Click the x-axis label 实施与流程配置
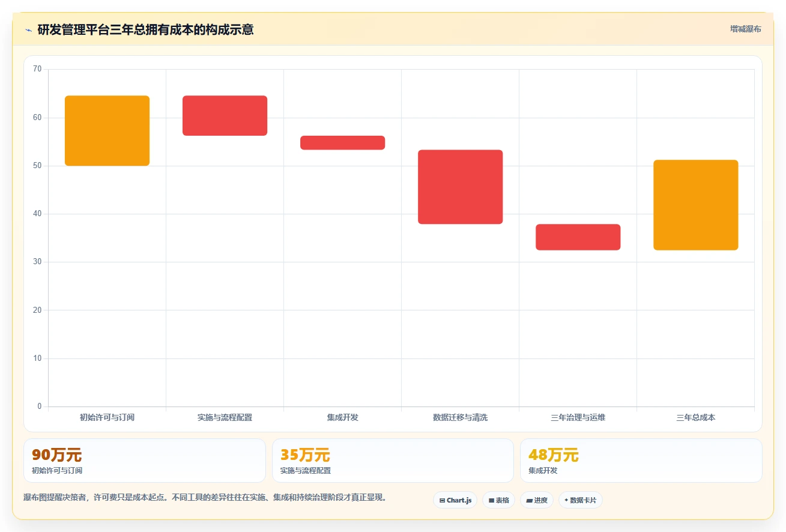The height and width of the screenshot is (532, 786). tap(225, 417)
